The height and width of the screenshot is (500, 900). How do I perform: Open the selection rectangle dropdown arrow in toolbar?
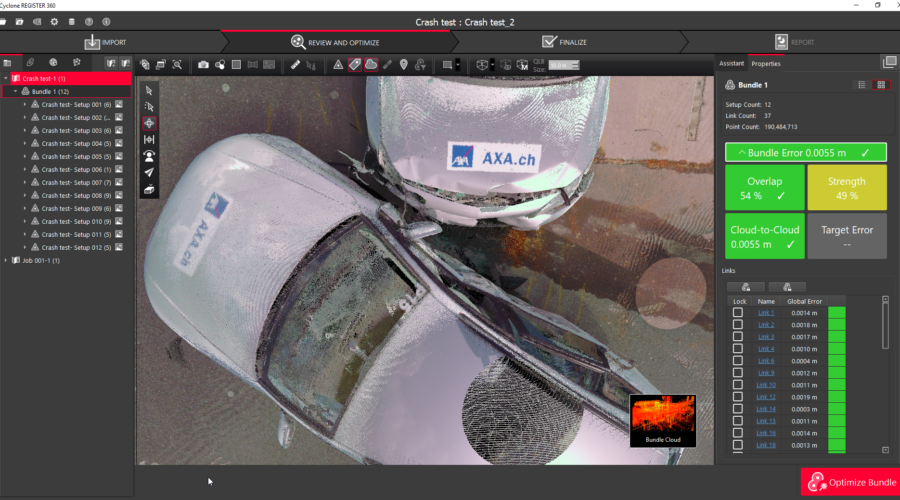coord(457,65)
